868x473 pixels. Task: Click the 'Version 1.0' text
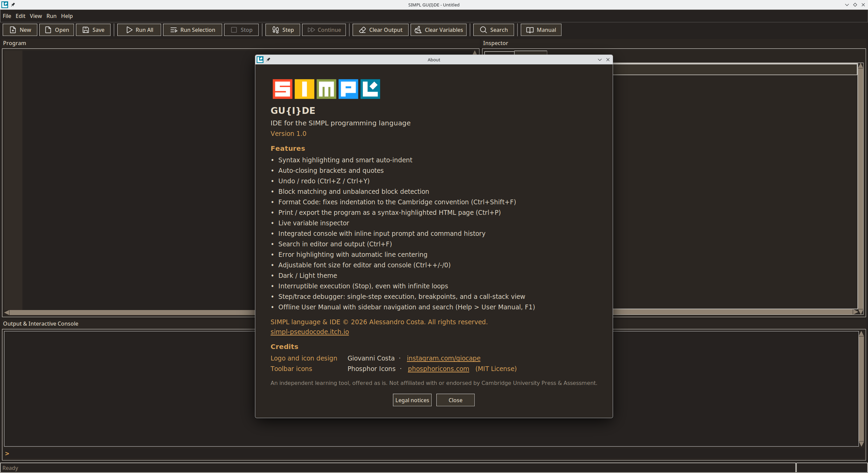pyautogui.click(x=288, y=133)
